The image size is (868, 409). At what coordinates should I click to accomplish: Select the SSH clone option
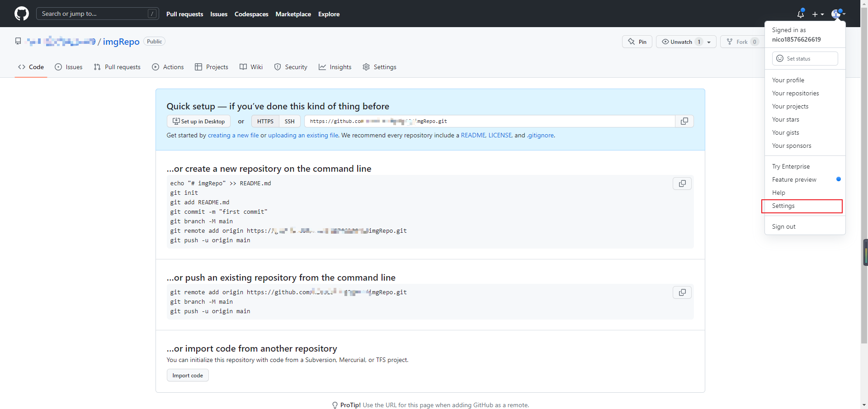point(290,121)
